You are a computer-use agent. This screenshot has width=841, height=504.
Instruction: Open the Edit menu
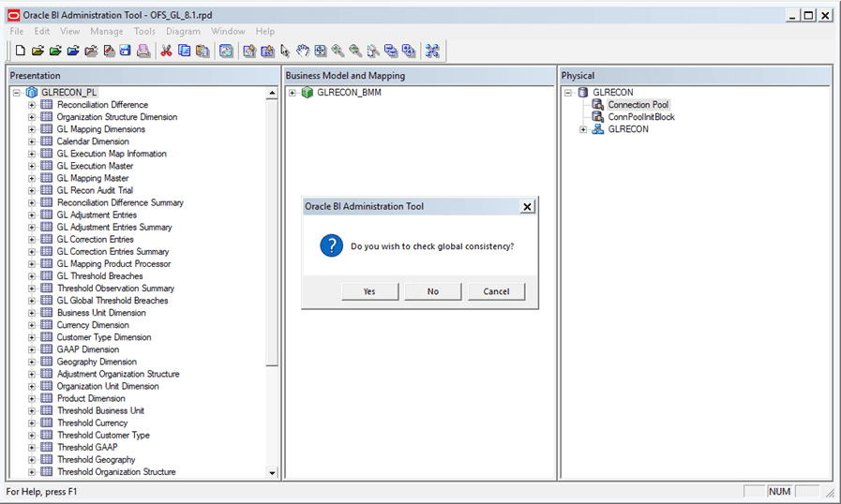pyautogui.click(x=42, y=31)
